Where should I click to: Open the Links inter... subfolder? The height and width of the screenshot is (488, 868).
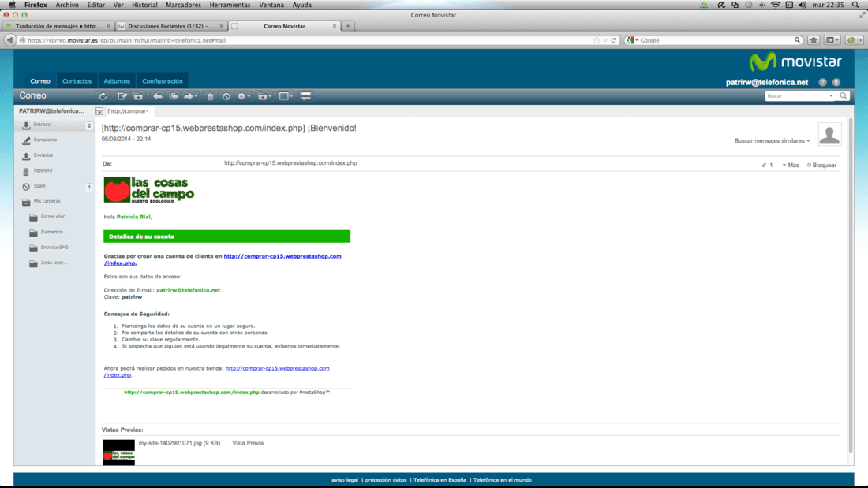click(54, 263)
